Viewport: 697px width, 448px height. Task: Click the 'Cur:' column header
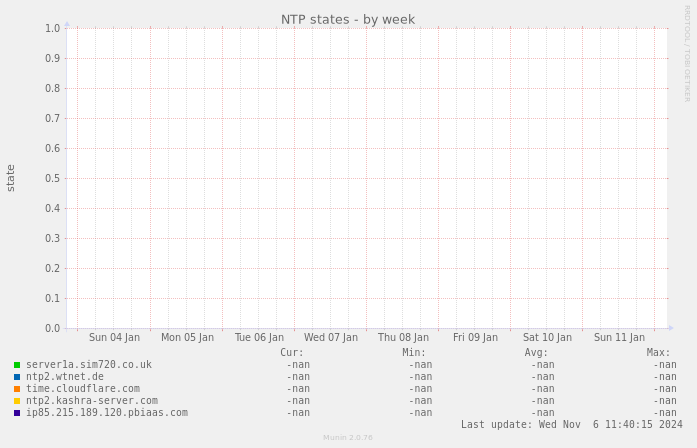click(292, 352)
